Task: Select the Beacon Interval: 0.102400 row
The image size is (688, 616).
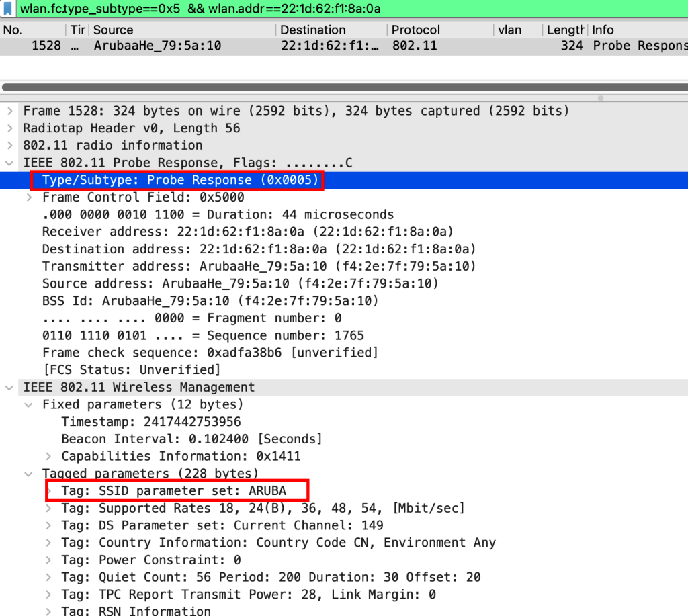Action: click(344, 439)
